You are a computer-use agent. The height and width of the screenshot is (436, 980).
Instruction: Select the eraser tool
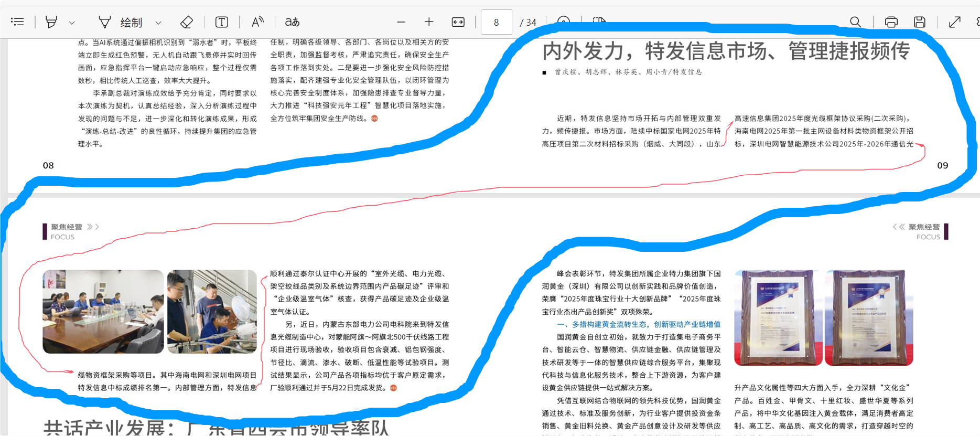pos(187,22)
